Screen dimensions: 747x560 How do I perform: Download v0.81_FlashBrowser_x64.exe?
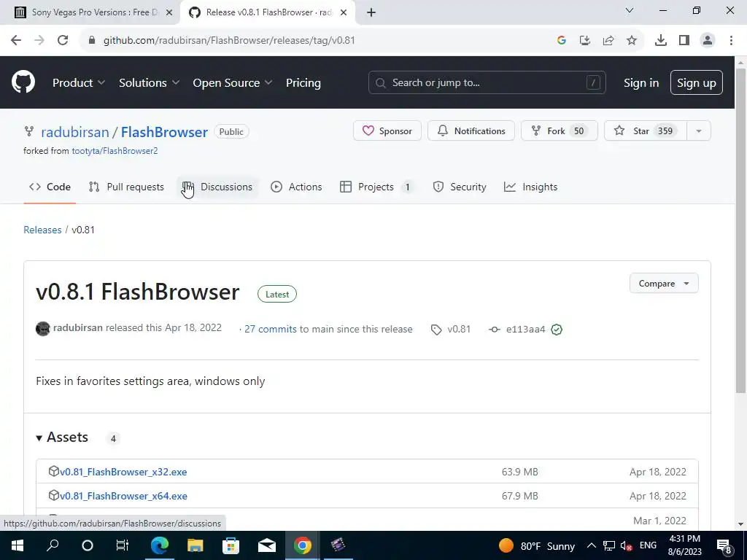pyautogui.click(x=123, y=496)
